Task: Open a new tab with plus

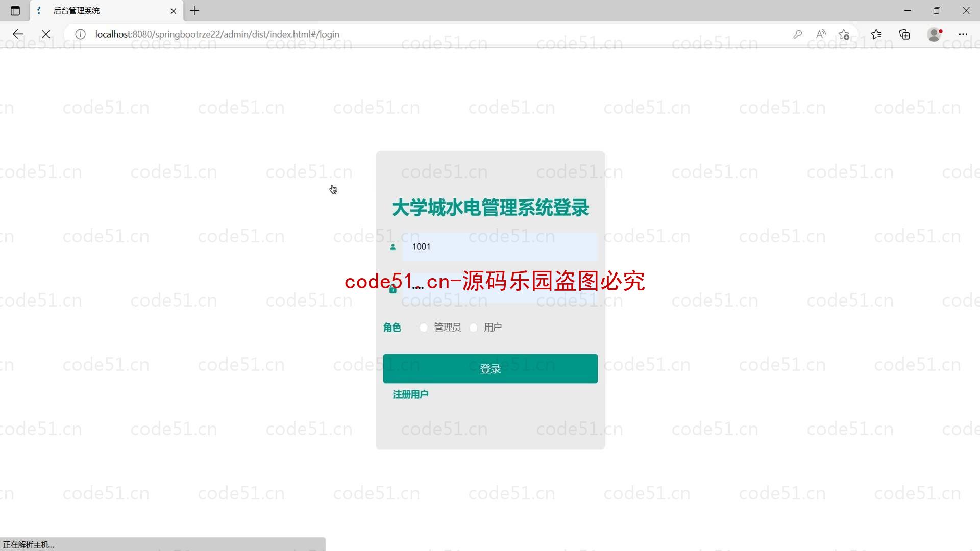Action: (194, 11)
